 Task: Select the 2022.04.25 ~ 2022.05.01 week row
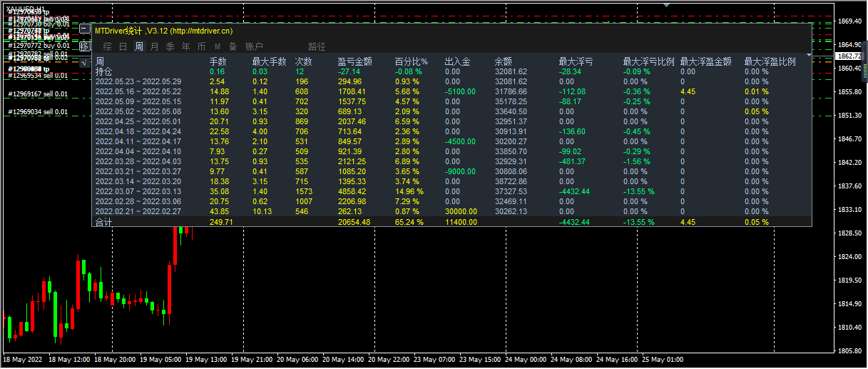pyautogui.click(x=138, y=121)
